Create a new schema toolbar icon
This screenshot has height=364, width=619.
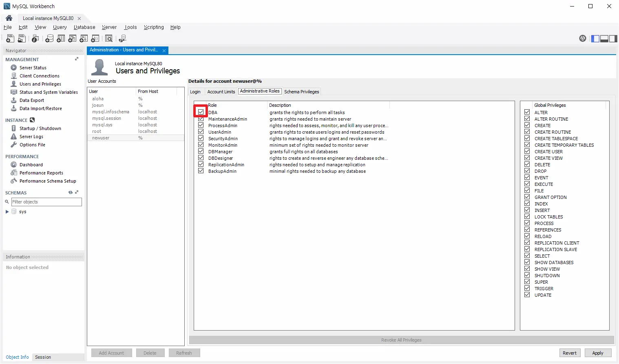pyautogui.click(x=49, y=38)
